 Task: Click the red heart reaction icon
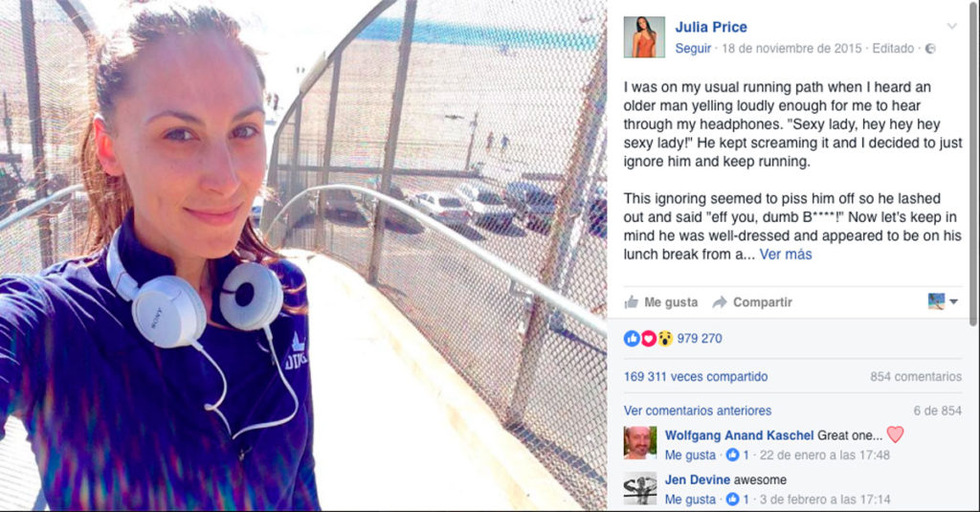click(x=648, y=338)
